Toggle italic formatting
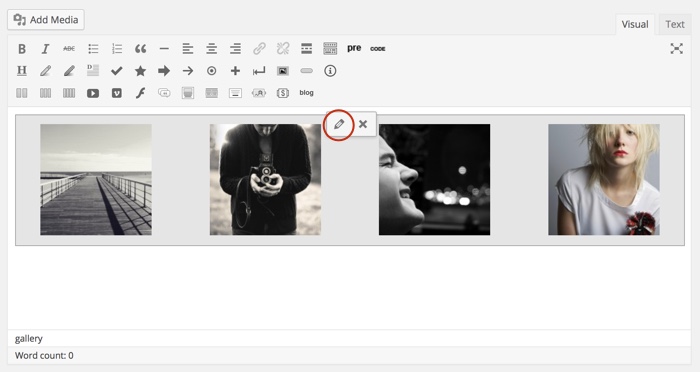 [45, 49]
